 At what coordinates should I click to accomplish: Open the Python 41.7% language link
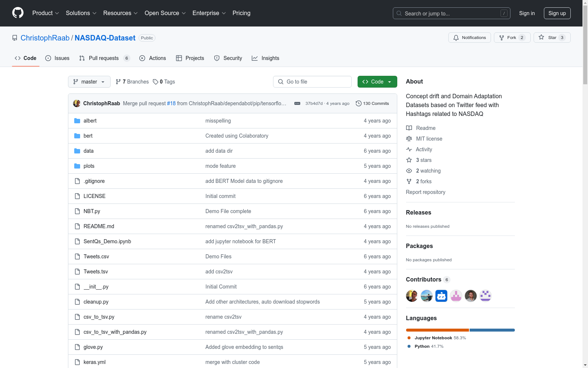point(426,346)
